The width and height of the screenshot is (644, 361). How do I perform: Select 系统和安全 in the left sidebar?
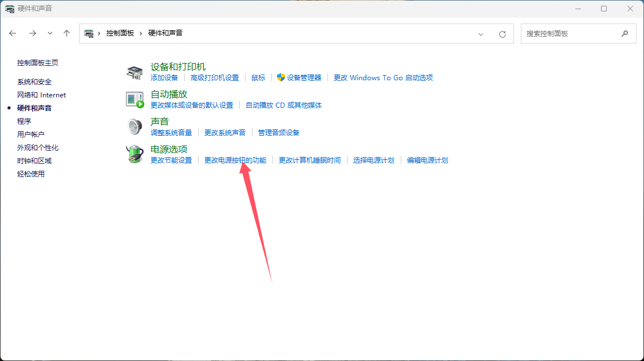(34, 82)
